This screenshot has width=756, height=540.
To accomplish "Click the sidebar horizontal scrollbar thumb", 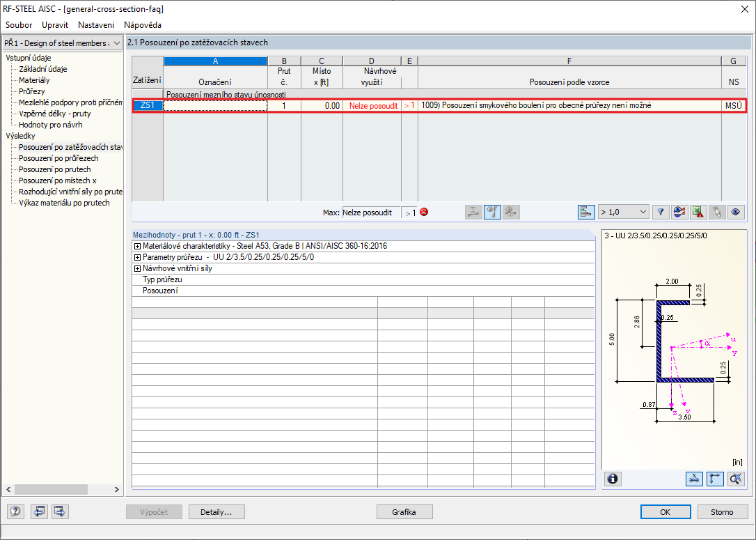I will click(x=51, y=489).
